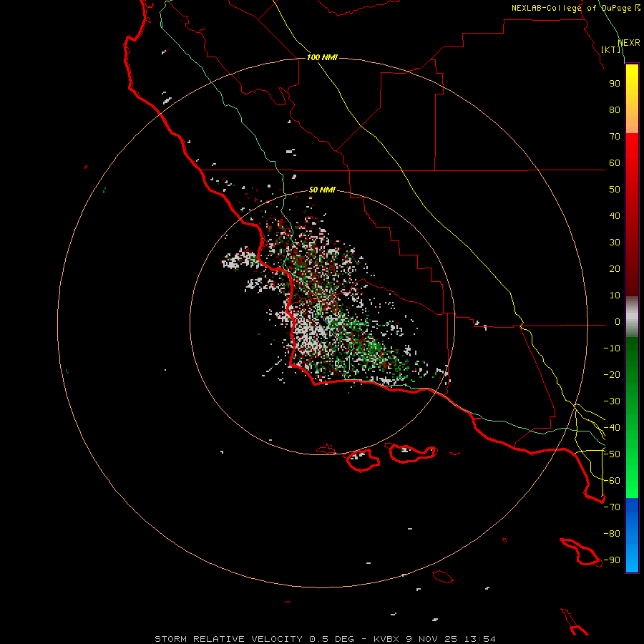
Task: Click the 50 NMI range ring label
Action: pyautogui.click(x=322, y=190)
